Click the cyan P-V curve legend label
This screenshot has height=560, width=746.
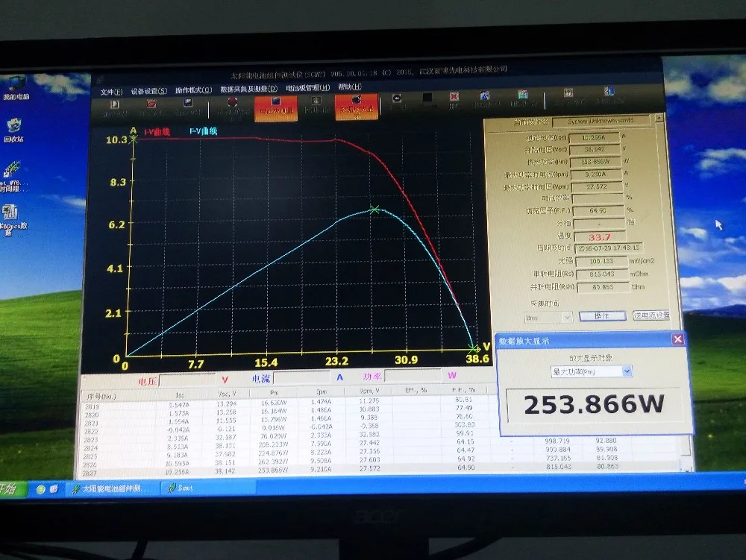click(x=203, y=131)
